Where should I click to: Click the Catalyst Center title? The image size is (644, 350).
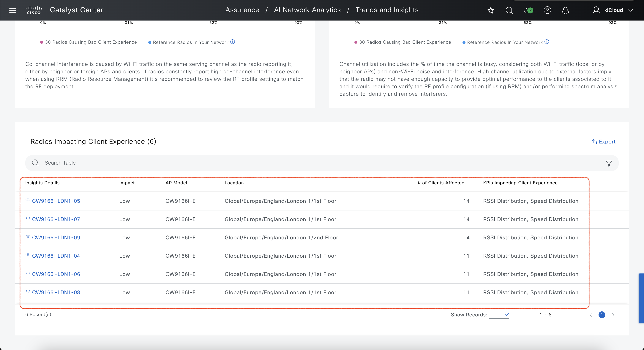tap(77, 10)
